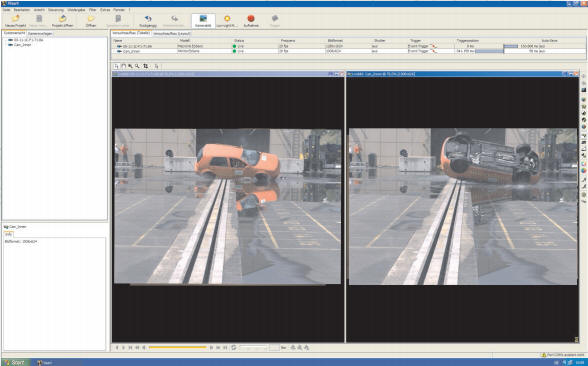This screenshot has width=588, height=366.
Task: Select the zoom-in magnifier tool
Action: (x=130, y=66)
